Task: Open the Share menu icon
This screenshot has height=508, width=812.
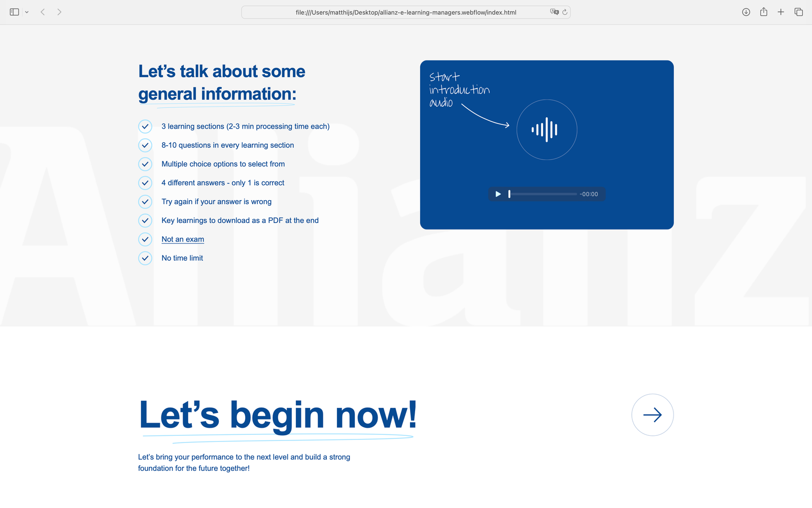Action: [x=764, y=12]
